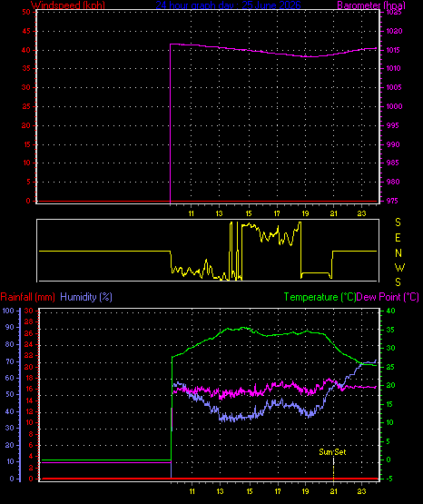
Task: Select 995 on the barometer axis
Action: 392,125
